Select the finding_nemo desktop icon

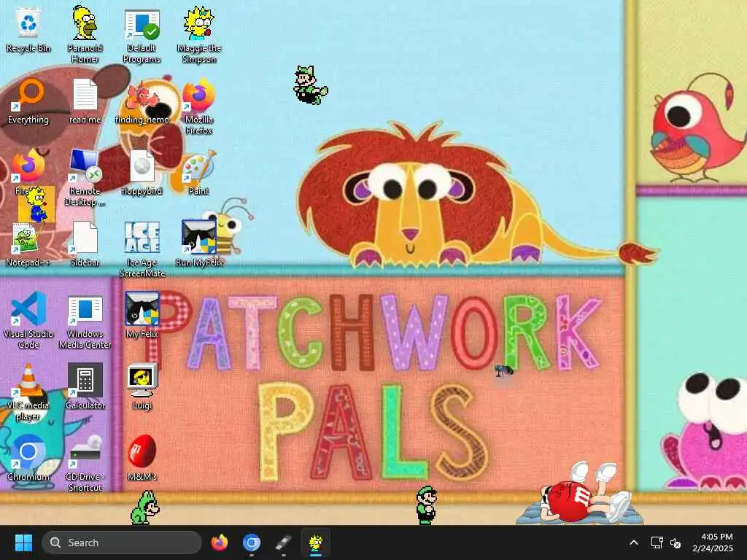click(142, 101)
